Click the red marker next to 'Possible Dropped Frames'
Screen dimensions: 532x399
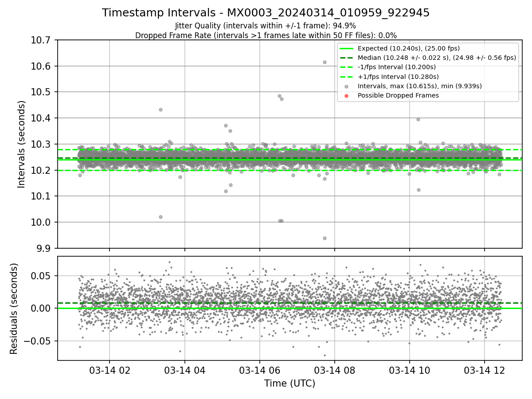click(347, 96)
